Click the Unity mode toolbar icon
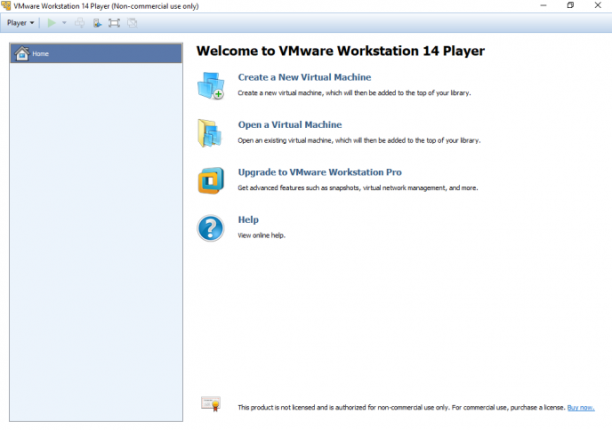This screenshot has height=430, width=612. [132, 23]
